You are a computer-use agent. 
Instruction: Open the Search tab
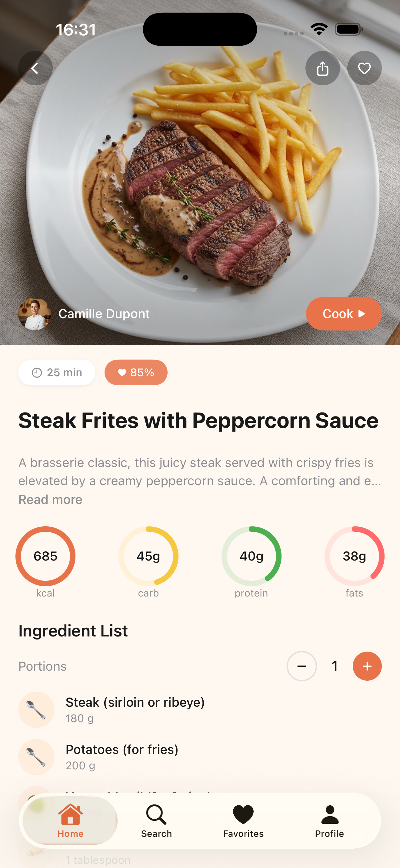[x=156, y=821]
